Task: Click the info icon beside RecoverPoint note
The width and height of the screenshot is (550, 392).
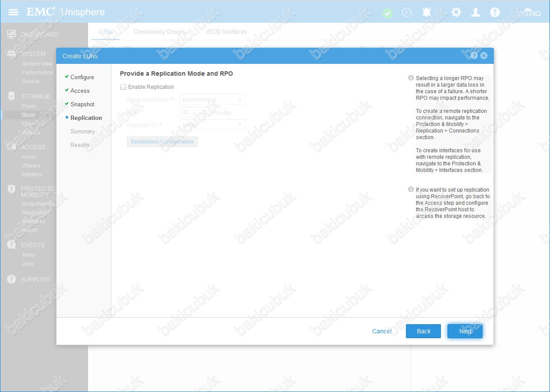Action: [x=411, y=189]
